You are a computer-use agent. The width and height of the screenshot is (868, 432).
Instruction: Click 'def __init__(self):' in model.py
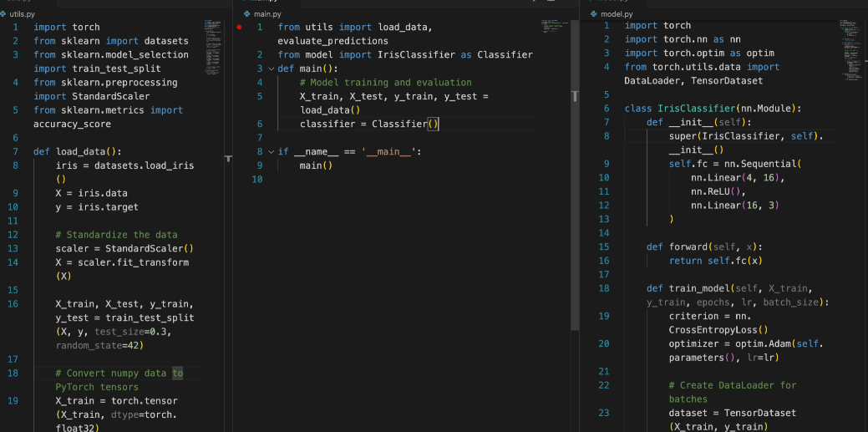pos(700,122)
